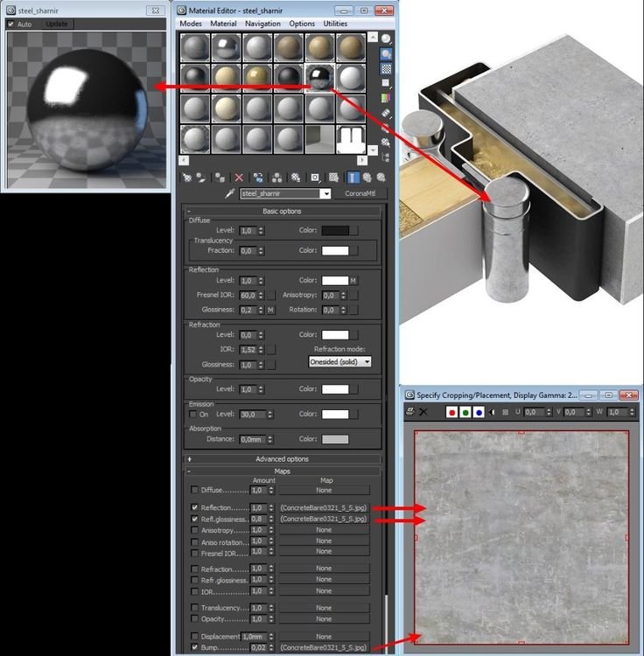Screen dimensions: 644x656
Task: Open the Modes menu
Action: pyautogui.click(x=191, y=24)
